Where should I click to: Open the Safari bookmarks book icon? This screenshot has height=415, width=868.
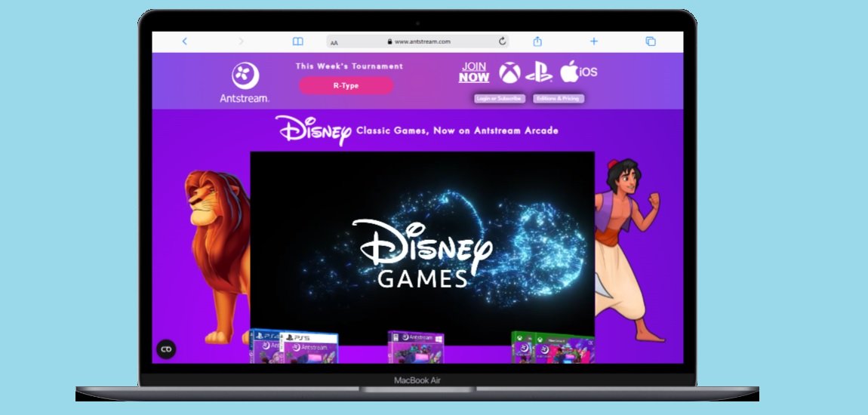point(298,41)
